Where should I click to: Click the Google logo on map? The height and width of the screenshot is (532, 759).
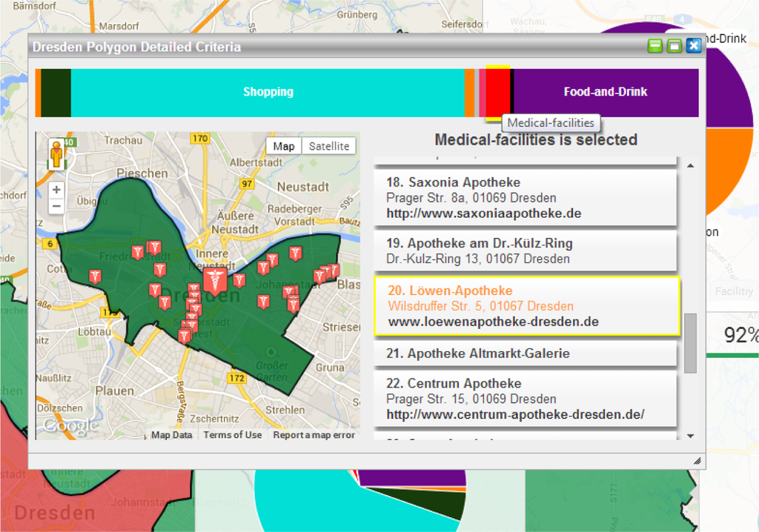pos(70,425)
